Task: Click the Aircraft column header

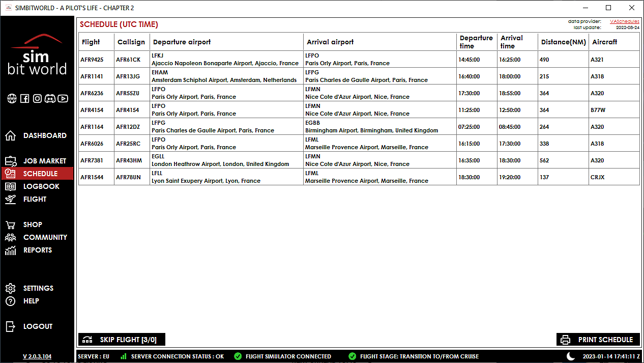Action: 614,42
